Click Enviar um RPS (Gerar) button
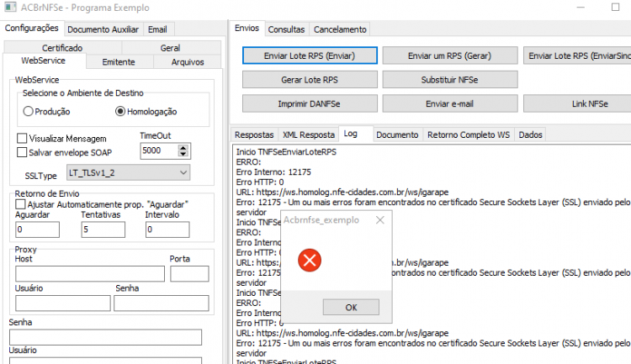This screenshot has width=631, height=364. [449, 55]
